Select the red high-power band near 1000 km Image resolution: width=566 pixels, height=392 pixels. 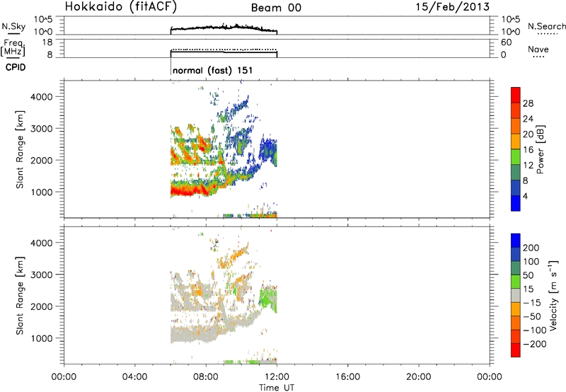(x=191, y=191)
